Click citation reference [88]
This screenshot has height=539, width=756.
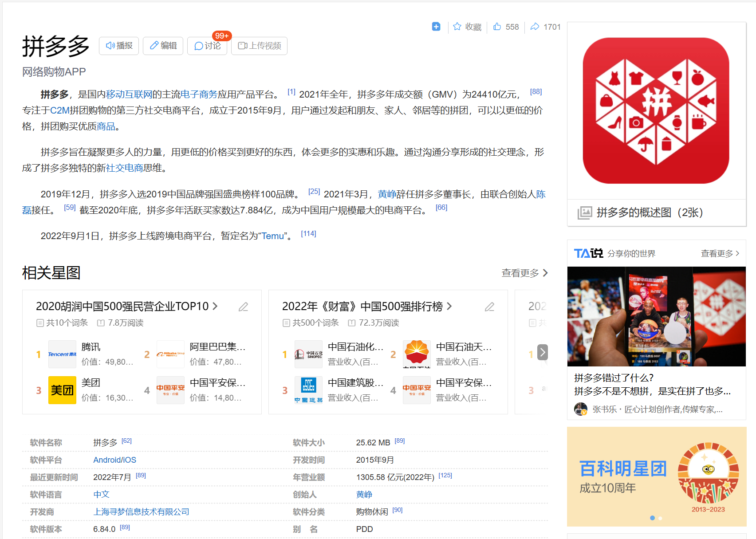[536, 92]
